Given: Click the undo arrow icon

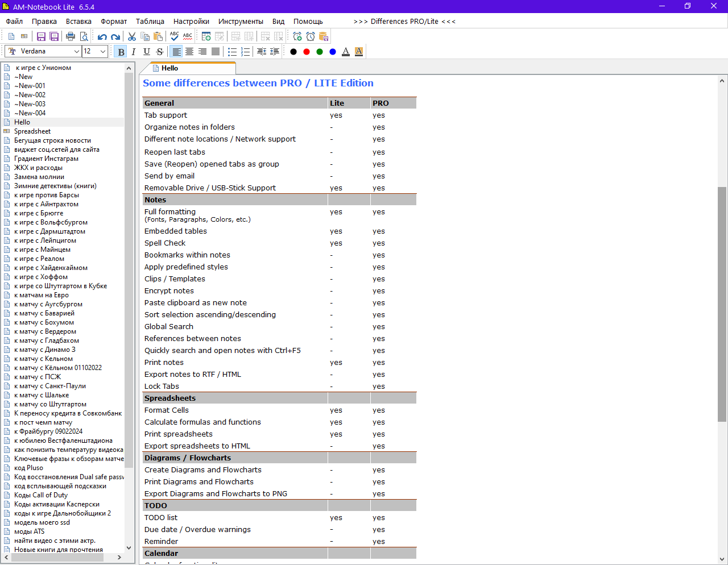Looking at the screenshot, I should pos(102,36).
